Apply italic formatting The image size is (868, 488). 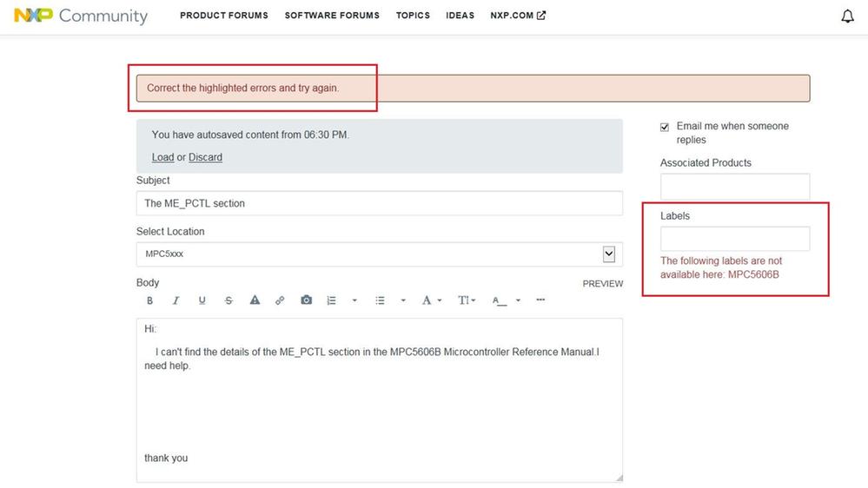176,300
